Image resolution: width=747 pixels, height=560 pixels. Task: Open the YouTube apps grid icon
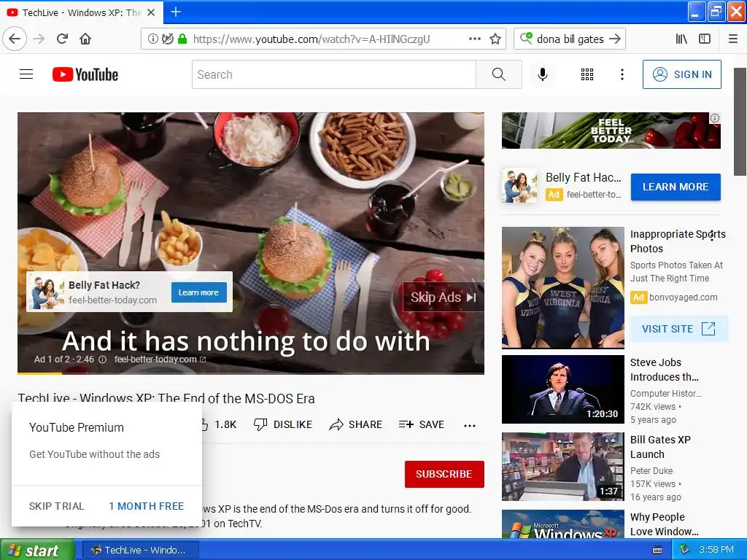[587, 74]
